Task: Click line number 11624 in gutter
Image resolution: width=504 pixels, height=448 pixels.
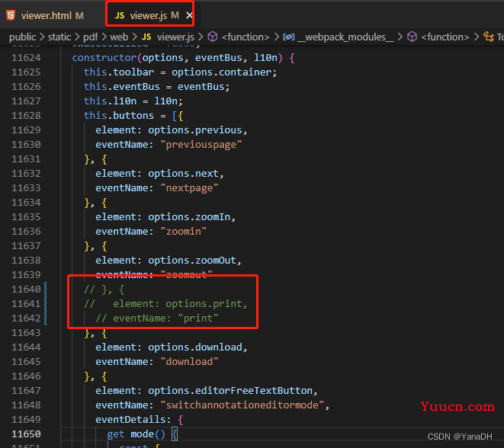Action: (27, 58)
